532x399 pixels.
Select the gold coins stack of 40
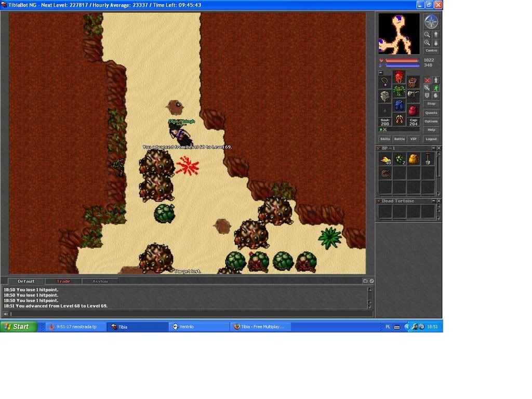pyautogui.click(x=385, y=159)
